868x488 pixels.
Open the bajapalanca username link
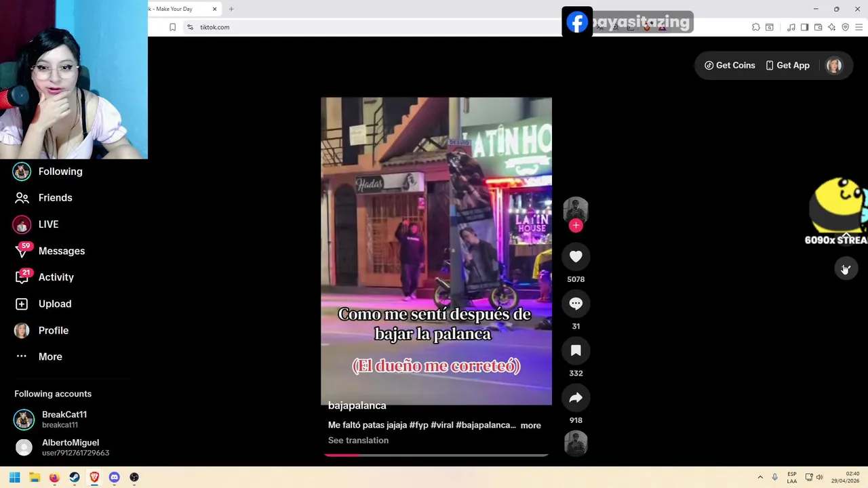pyautogui.click(x=357, y=405)
